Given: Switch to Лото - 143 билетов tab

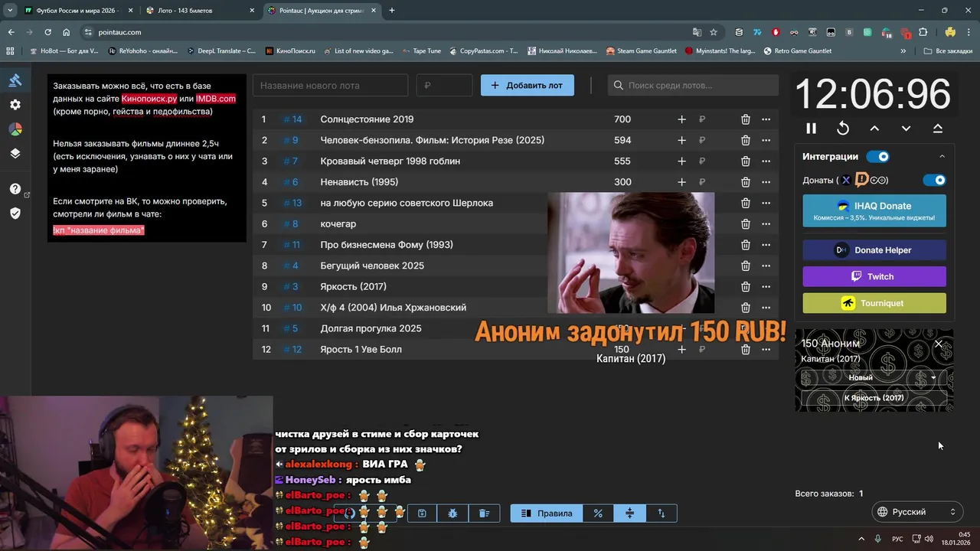Looking at the screenshot, I should pos(201,11).
